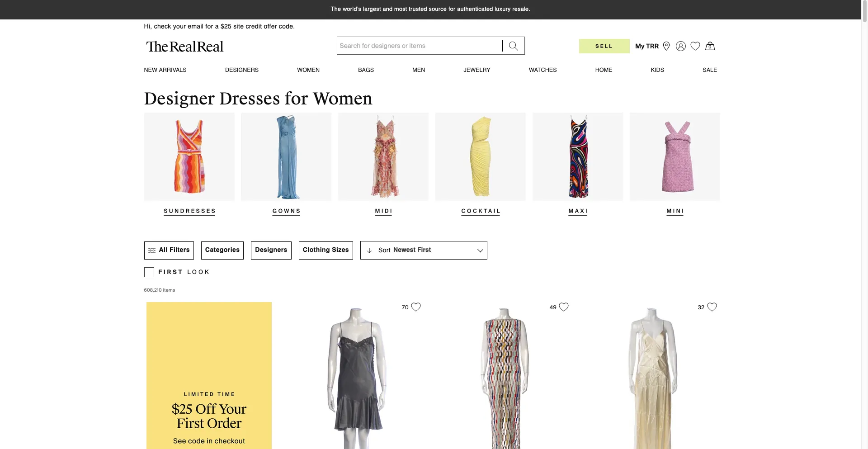Open the All Filters panel
The image size is (868, 449).
click(x=169, y=250)
